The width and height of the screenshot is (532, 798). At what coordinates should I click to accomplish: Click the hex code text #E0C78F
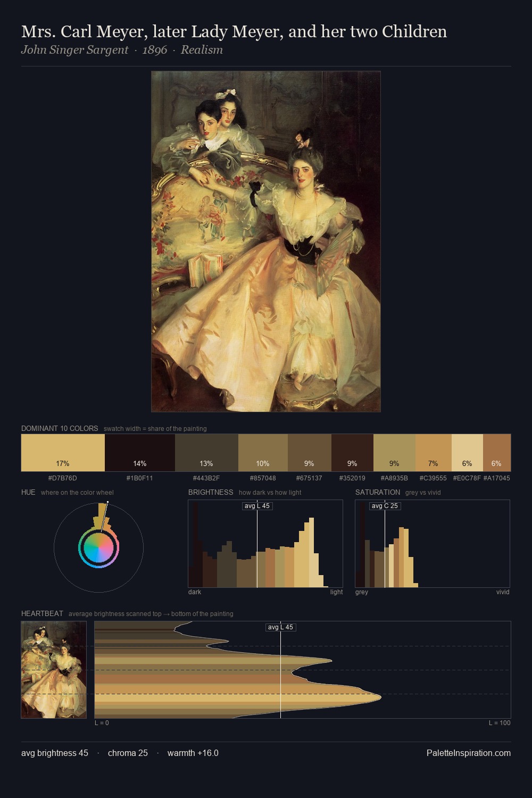tap(467, 478)
